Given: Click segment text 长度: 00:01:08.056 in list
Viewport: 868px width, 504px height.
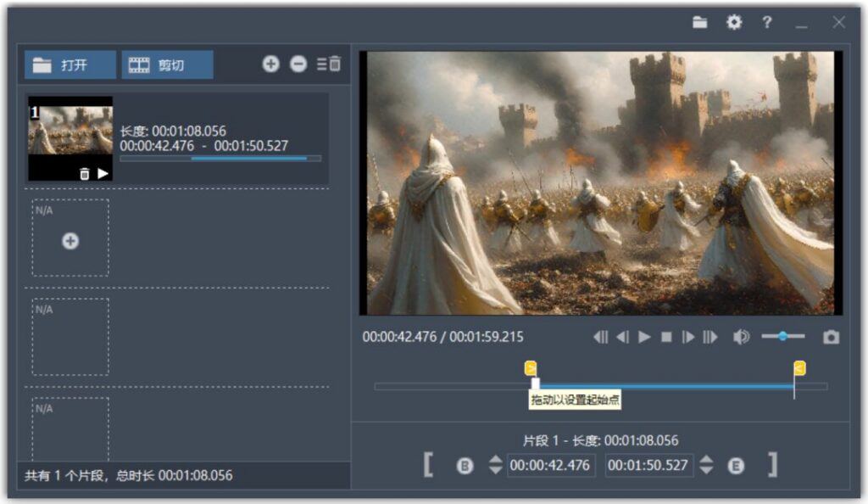Looking at the screenshot, I should coord(173,132).
